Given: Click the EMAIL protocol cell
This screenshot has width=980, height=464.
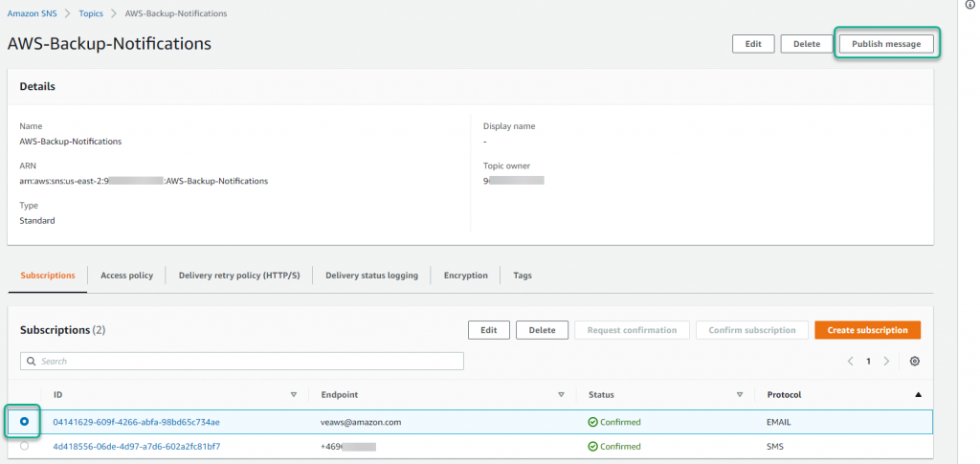Looking at the screenshot, I should [x=779, y=422].
